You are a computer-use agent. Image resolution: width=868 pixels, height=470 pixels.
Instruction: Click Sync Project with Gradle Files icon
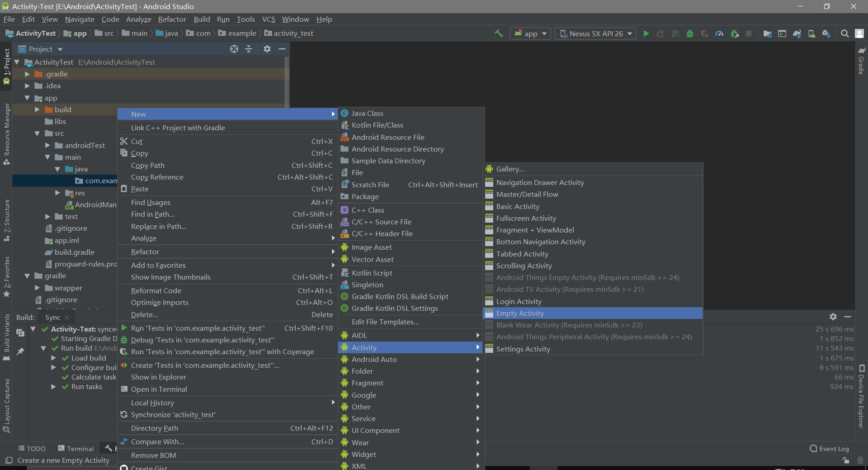pyautogui.click(x=797, y=33)
